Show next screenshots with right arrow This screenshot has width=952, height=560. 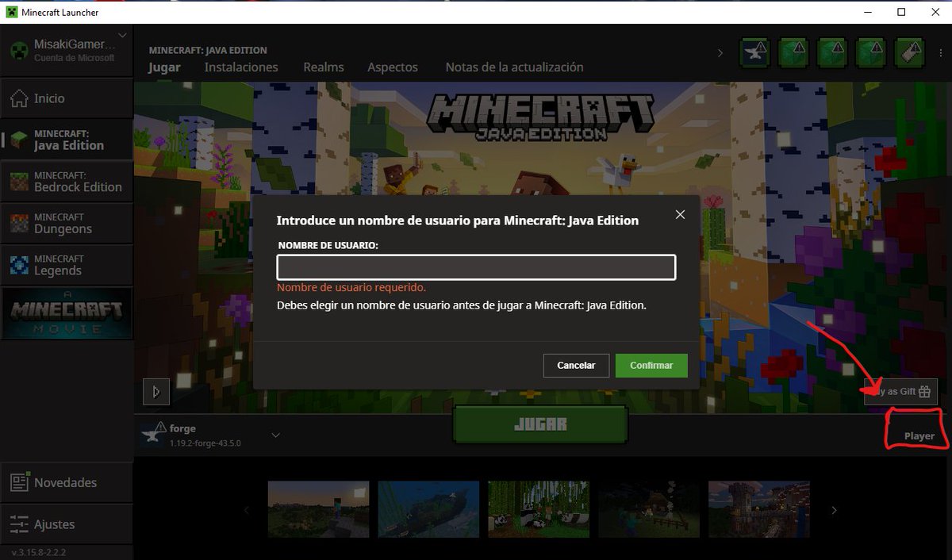834,510
